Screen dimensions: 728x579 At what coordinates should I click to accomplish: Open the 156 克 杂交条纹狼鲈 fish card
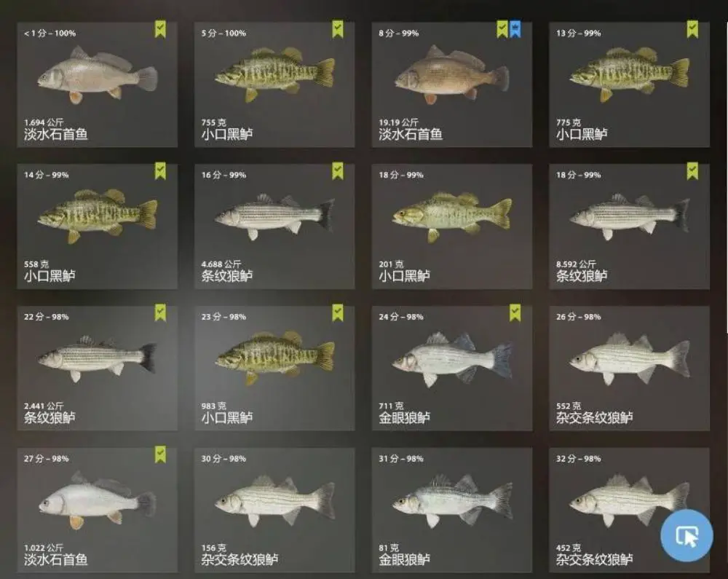(274, 510)
